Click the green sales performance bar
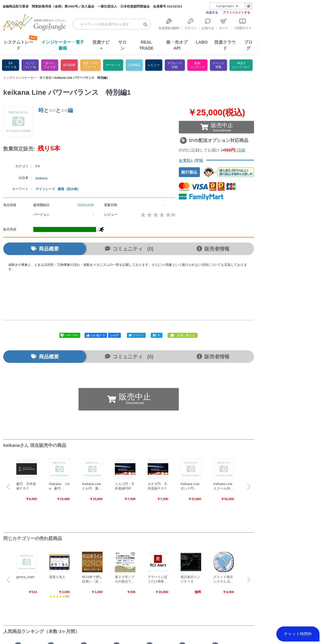Screen dimensions: 322x644 tap(65, 229)
